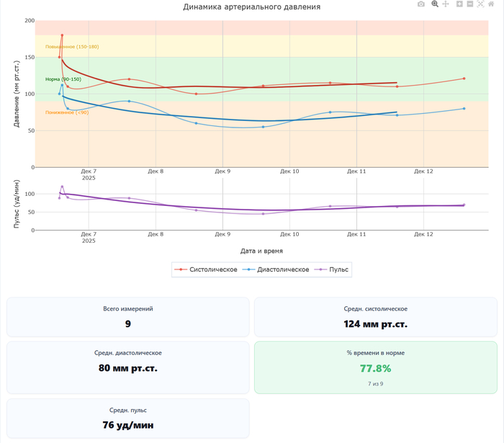The width and height of the screenshot is (504, 443).
Task: Reset axes with the home icon
Action: (492, 4)
